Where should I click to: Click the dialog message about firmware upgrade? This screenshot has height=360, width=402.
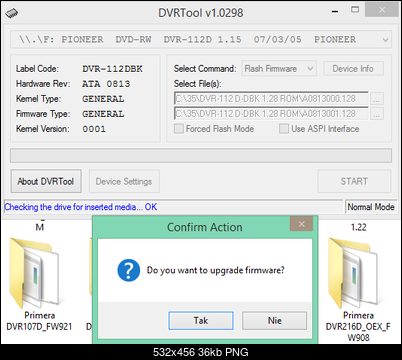click(x=216, y=270)
